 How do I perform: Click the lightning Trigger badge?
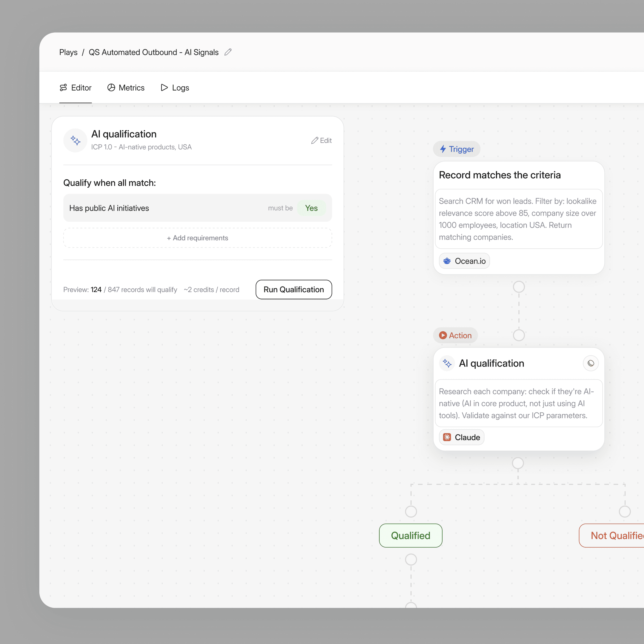coord(456,149)
